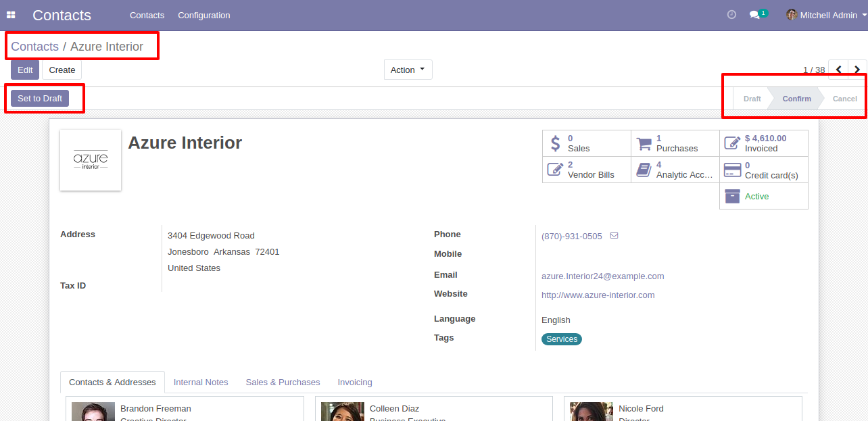Open the apps grid menu icon
The image size is (868, 421).
(11, 15)
